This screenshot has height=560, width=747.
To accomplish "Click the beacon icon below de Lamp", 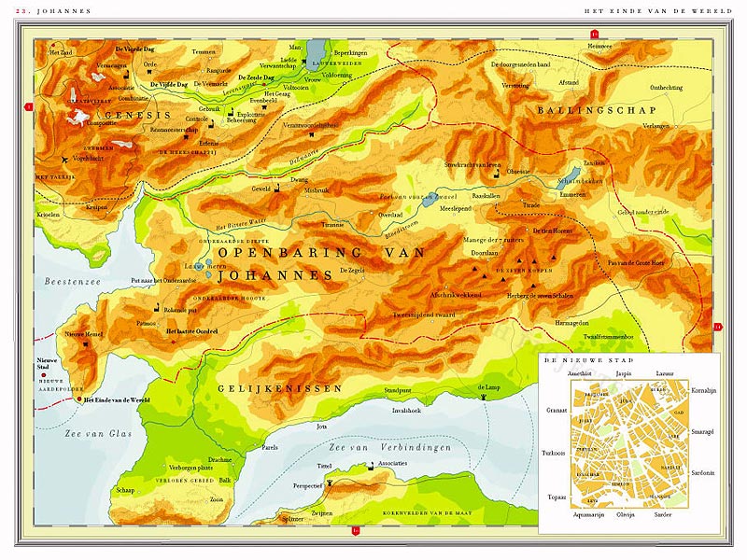I will (x=483, y=398).
